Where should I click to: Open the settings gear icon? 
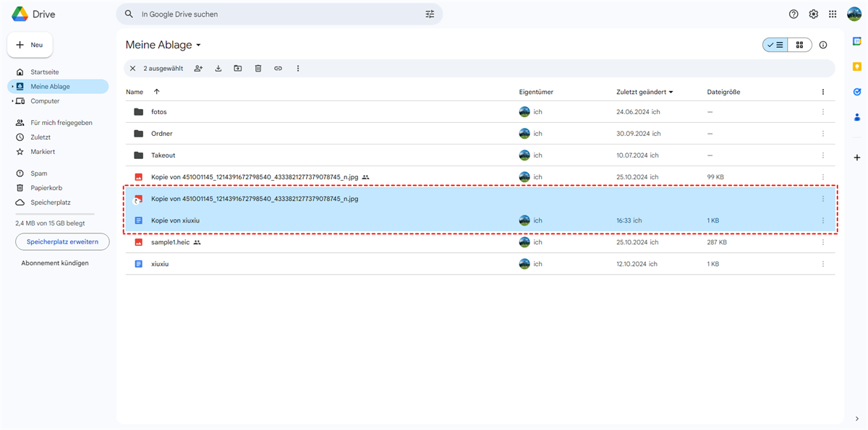click(x=813, y=14)
